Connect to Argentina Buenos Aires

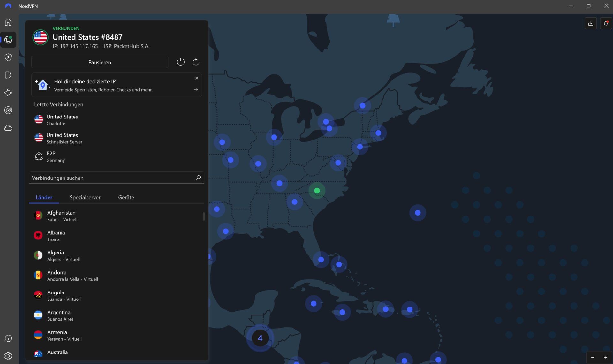click(117, 315)
